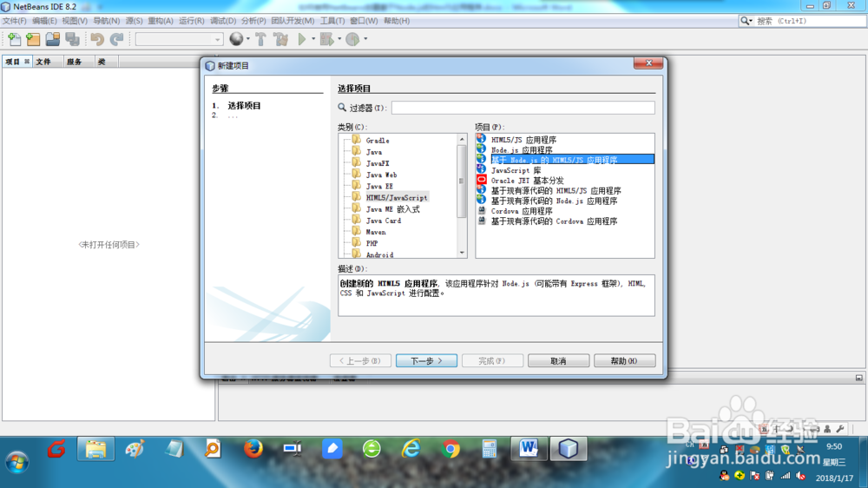Open the 帮助(H) menu

397,21
